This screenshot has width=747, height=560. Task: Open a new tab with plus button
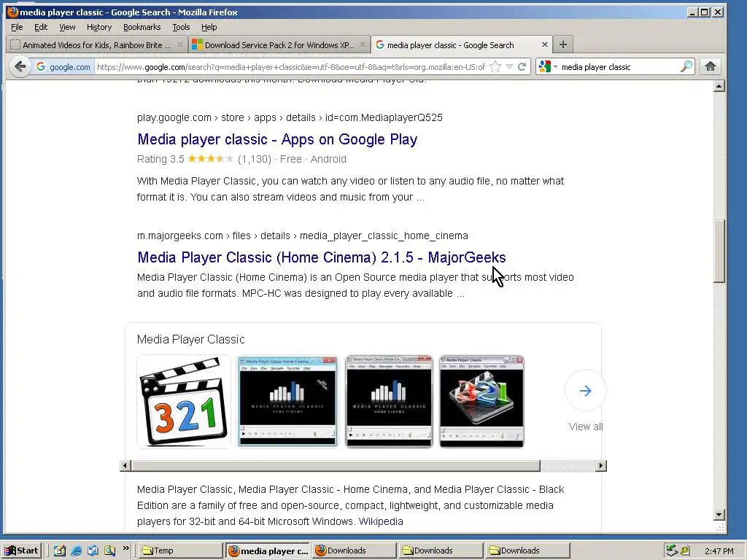[x=563, y=44]
